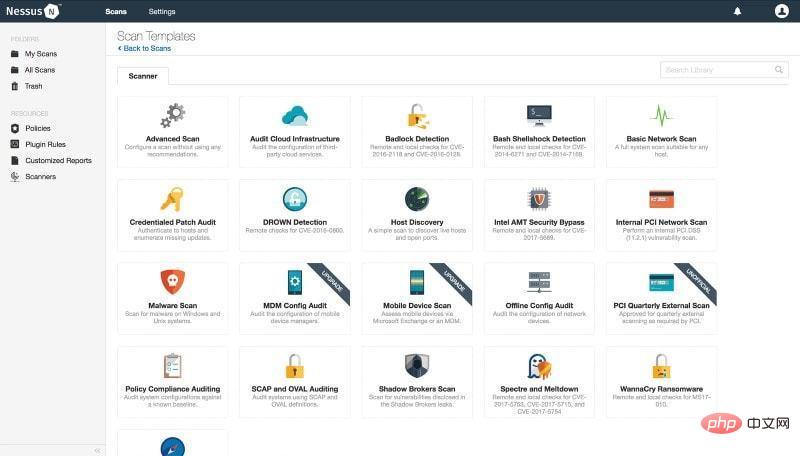The height and width of the screenshot is (456, 800).
Task: Open the Trash folder
Action: (x=34, y=86)
